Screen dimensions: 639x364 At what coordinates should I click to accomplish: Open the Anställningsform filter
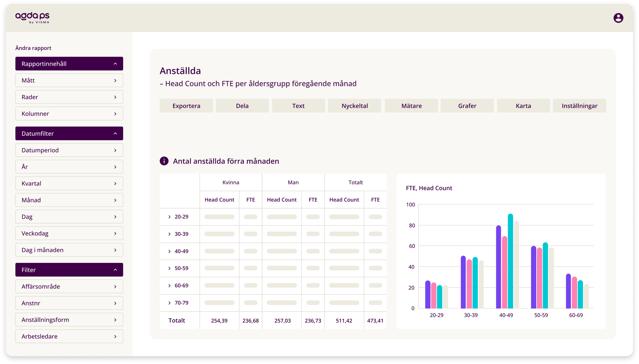[69, 319]
